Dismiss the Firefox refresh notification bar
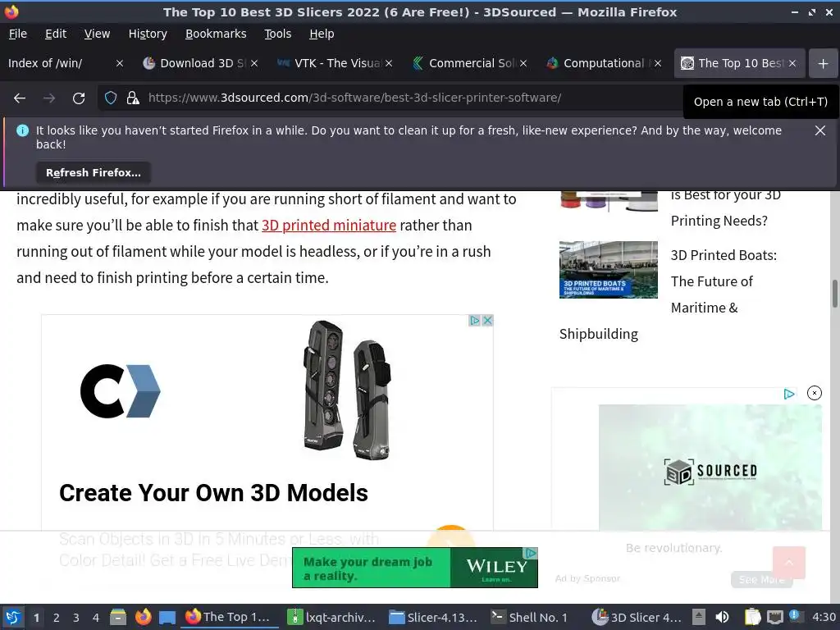The image size is (840, 630). (x=819, y=130)
